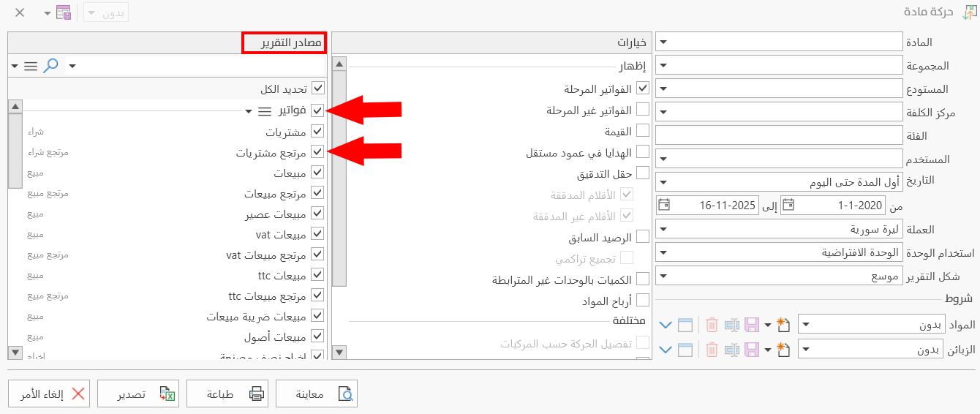Click rename condition icon in المواد row

[x=731, y=325]
